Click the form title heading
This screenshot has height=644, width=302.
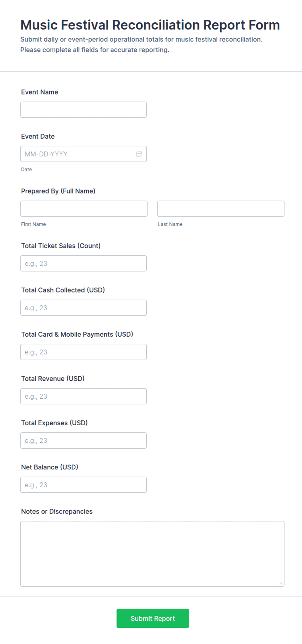tap(150, 25)
